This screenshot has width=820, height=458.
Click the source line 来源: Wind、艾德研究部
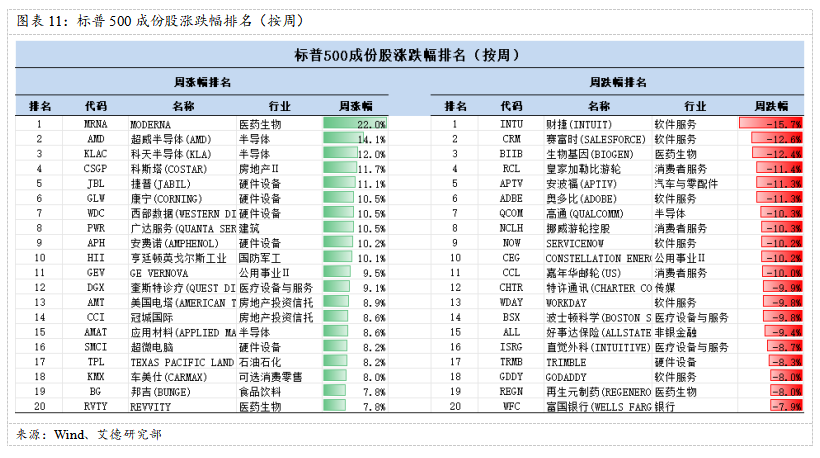(x=89, y=434)
